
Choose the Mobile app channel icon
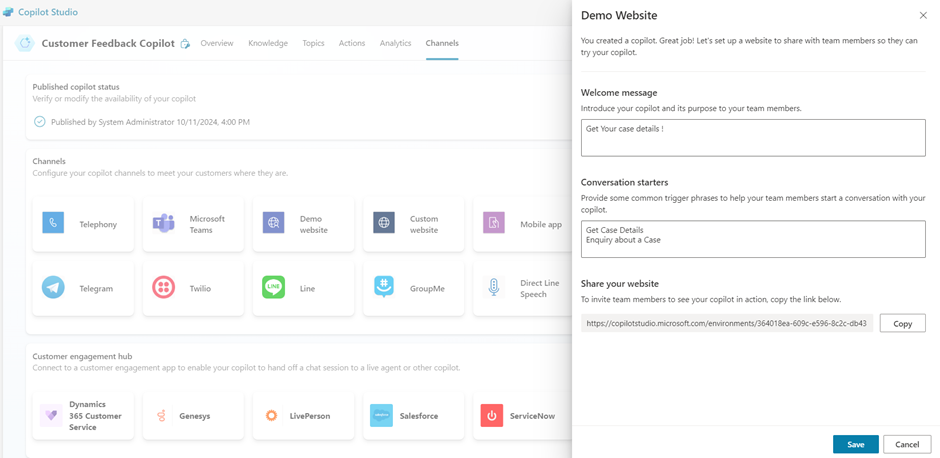(494, 223)
